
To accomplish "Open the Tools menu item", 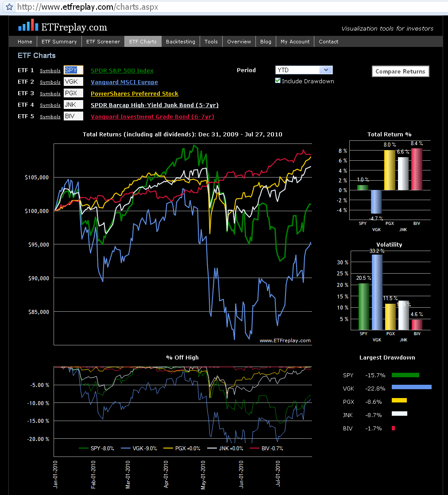I will (x=211, y=41).
